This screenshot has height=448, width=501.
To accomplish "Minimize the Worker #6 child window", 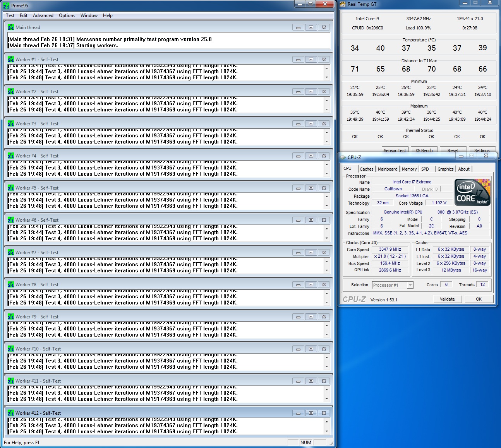I will (298, 220).
